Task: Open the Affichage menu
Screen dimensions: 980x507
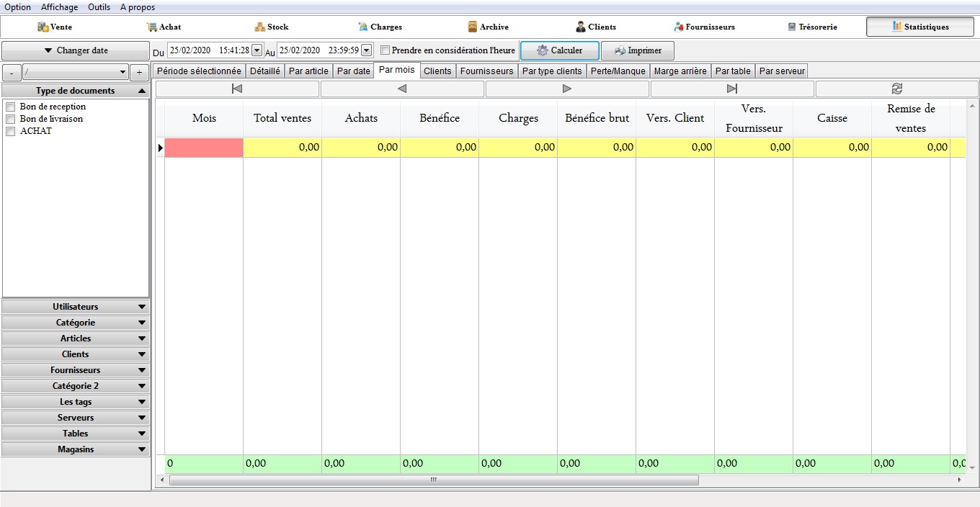Action: click(59, 7)
